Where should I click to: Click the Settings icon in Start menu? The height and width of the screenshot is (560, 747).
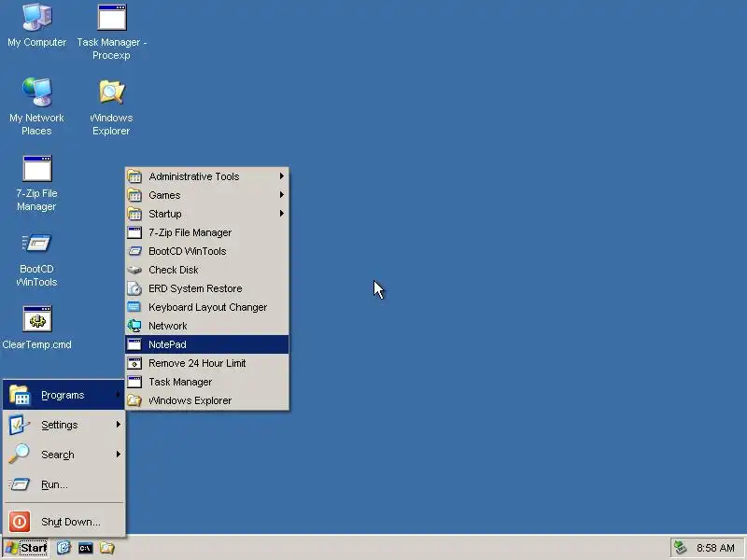coord(19,425)
